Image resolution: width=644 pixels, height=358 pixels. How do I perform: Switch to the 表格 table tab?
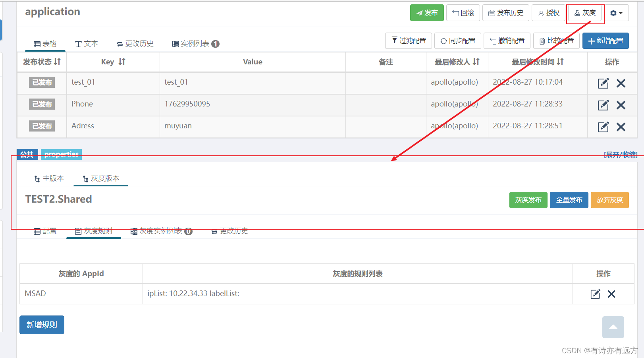click(x=45, y=44)
